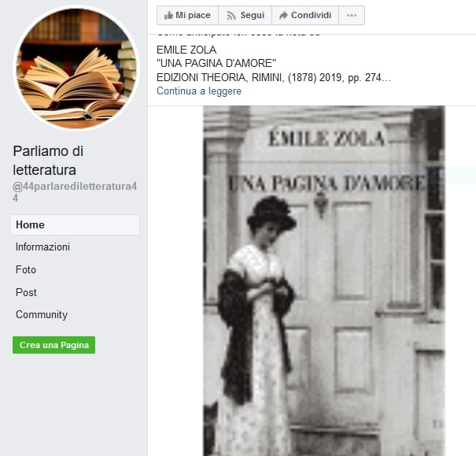The width and height of the screenshot is (476, 456).
Task: Click the @44parlarediletteratura44 page handle
Action: 75,191
